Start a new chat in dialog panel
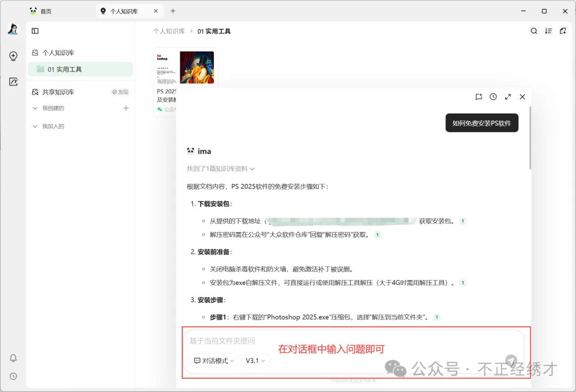576x392 pixels. 478,97
